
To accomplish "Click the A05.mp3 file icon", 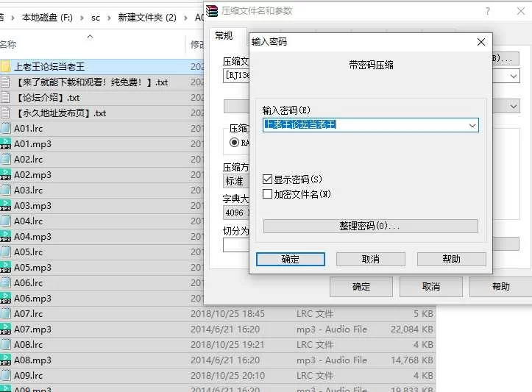I will [x=5, y=267].
